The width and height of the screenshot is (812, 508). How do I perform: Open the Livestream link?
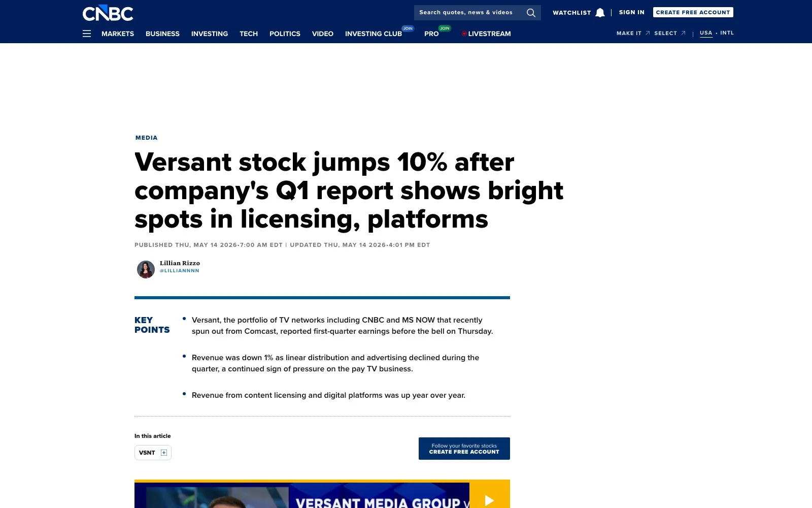coord(486,34)
